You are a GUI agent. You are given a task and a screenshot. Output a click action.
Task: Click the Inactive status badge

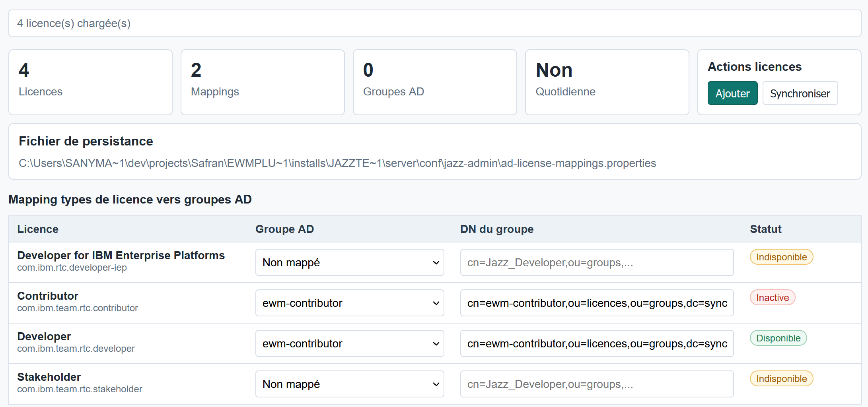click(x=773, y=297)
